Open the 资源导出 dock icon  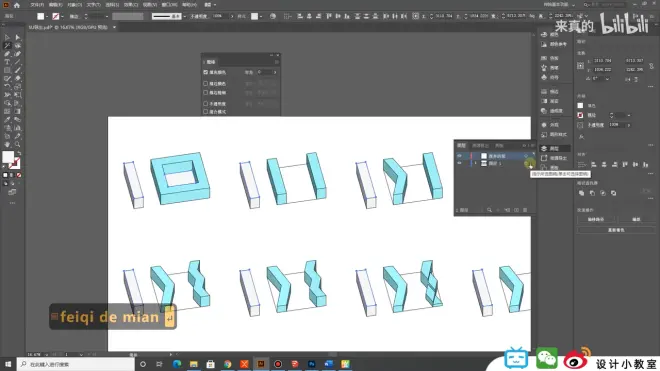point(544,158)
